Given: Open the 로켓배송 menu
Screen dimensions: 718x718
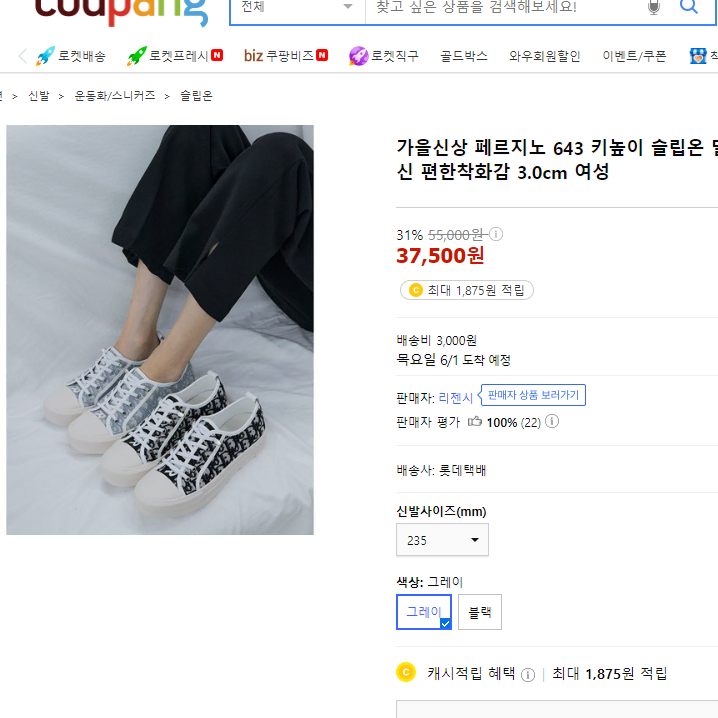Looking at the screenshot, I should 71,56.
